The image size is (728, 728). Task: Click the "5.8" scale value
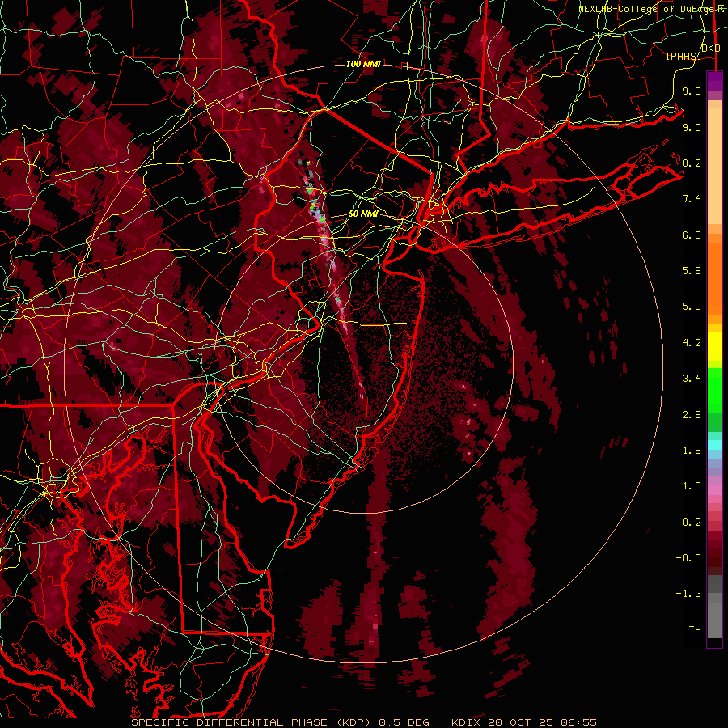click(x=692, y=271)
